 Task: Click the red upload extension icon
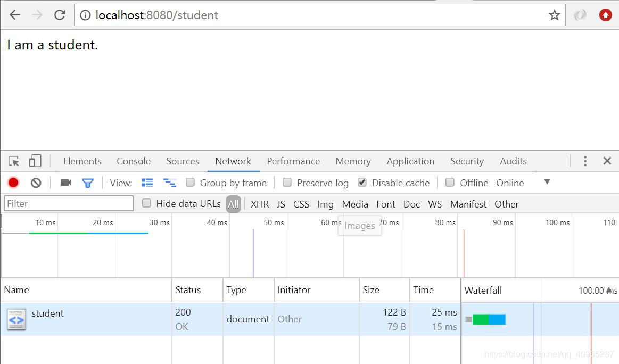[605, 15]
